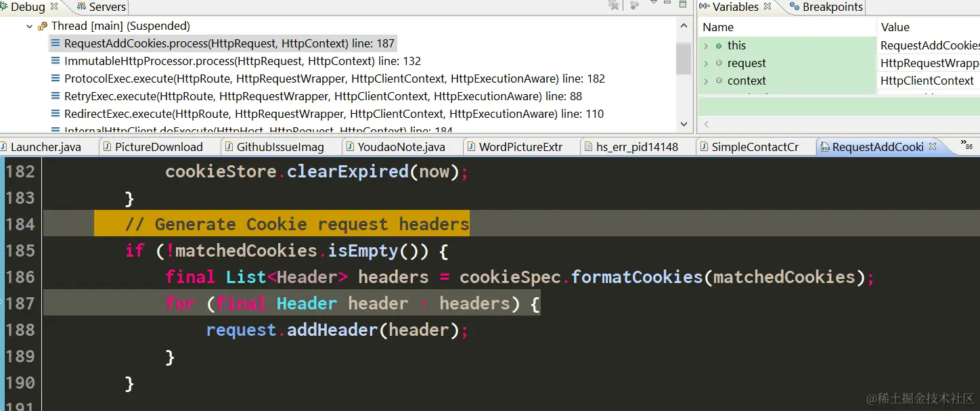
Task: Expand the 'context' variable
Action: (706, 81)
